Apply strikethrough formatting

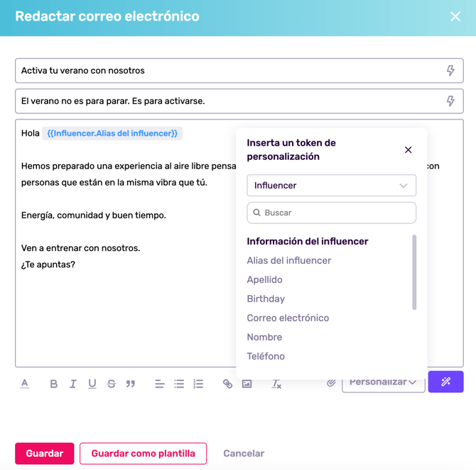point(111,384)
